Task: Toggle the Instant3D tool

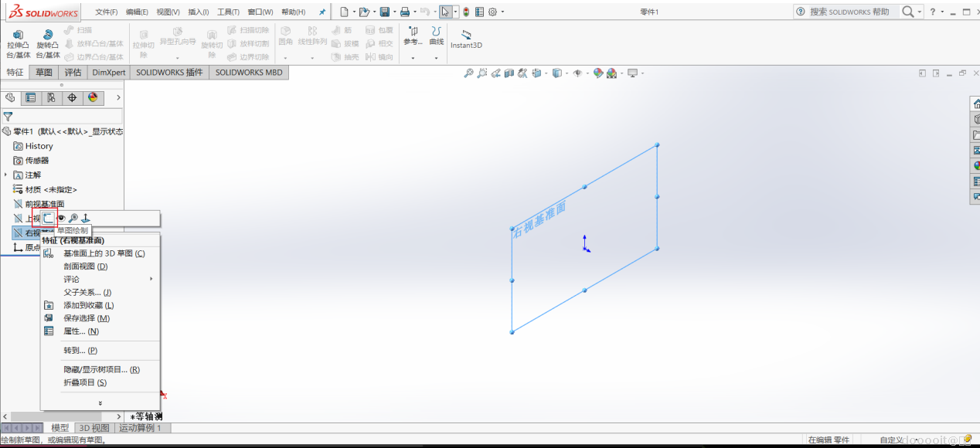Action: point(466,39)
